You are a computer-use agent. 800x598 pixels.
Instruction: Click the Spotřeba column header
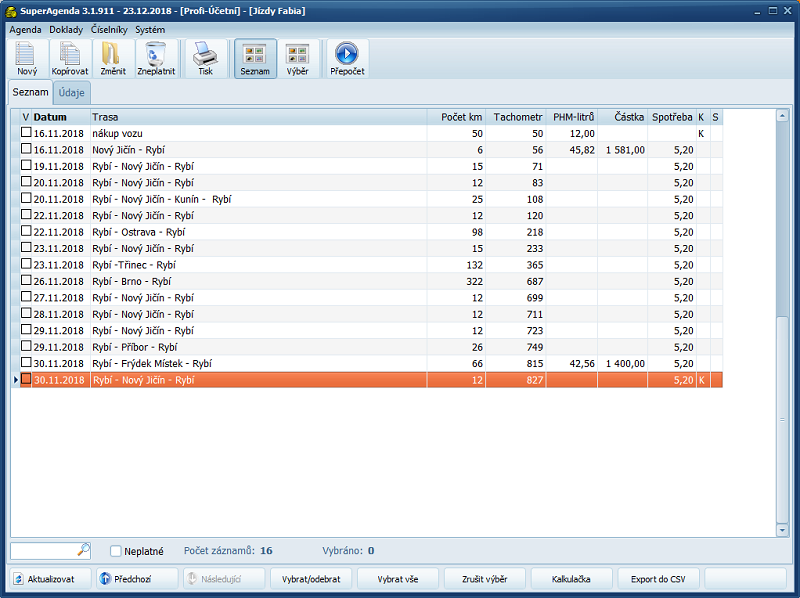(x=672, y=117)
